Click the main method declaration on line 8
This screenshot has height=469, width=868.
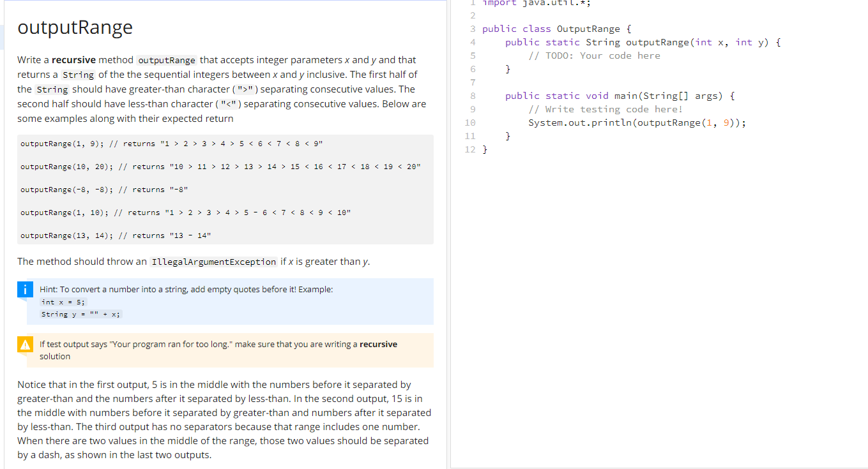[x=620, y=95]
